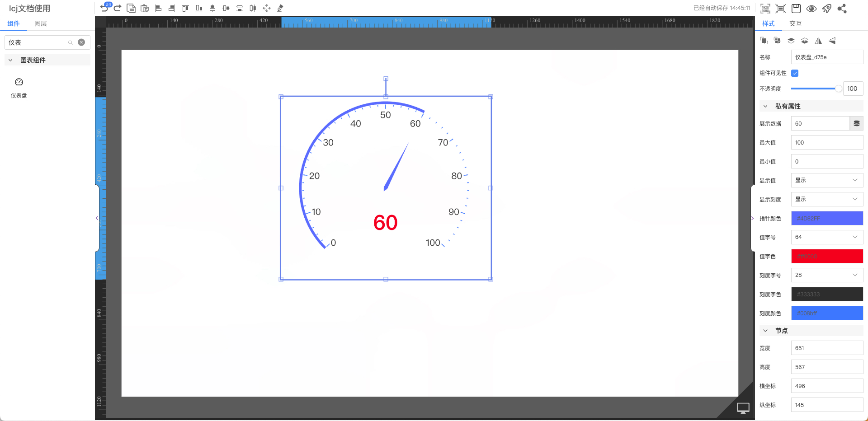Open the 指针颜色 color swatch

[x=827, y=218]
